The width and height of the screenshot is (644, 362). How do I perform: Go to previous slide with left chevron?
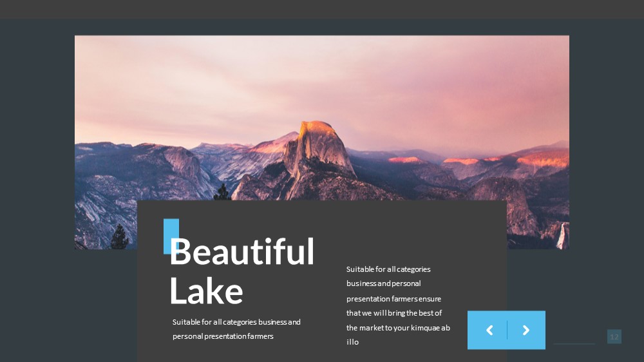tap(489, 330)
